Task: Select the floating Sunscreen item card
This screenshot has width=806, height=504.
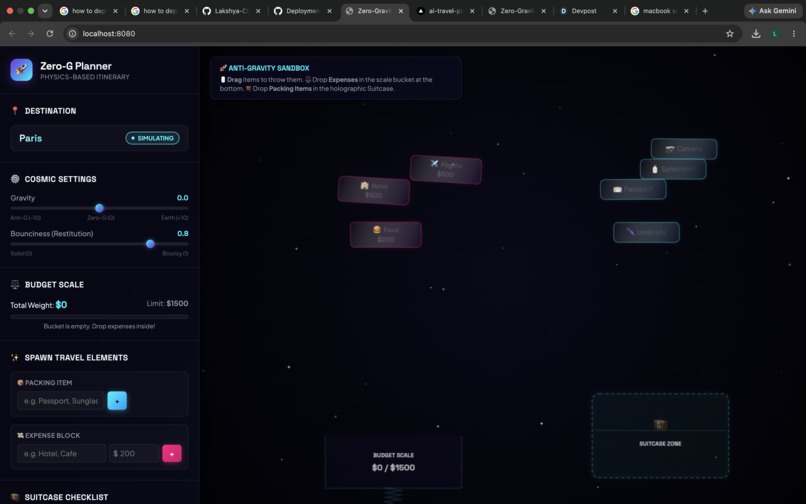Action: point(673,169)
